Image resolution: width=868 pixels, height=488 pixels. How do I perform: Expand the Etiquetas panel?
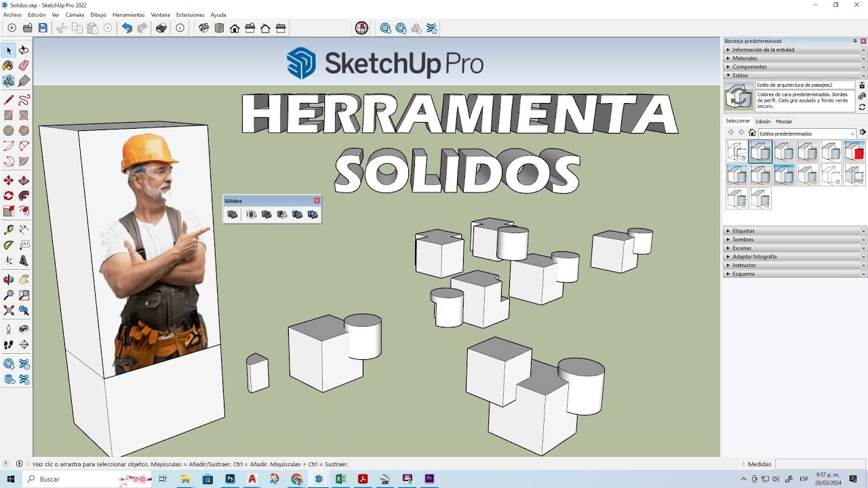pyautogui.click(x=794, y=231)
